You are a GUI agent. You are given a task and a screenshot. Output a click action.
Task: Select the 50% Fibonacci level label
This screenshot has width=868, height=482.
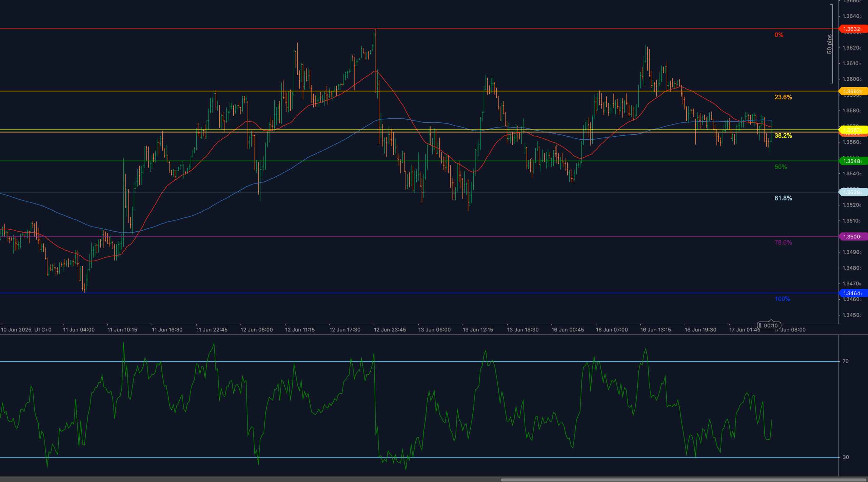781,167
